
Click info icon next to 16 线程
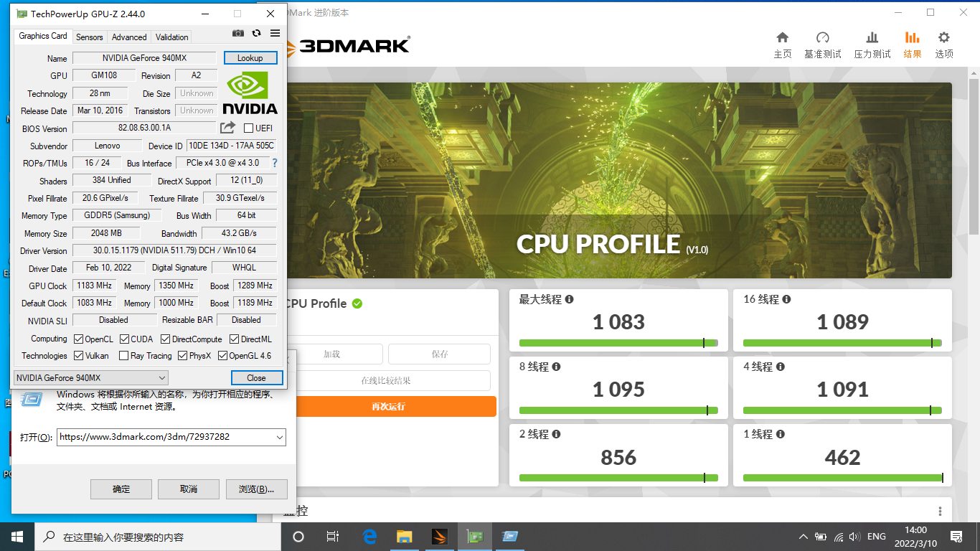point(786,299)
